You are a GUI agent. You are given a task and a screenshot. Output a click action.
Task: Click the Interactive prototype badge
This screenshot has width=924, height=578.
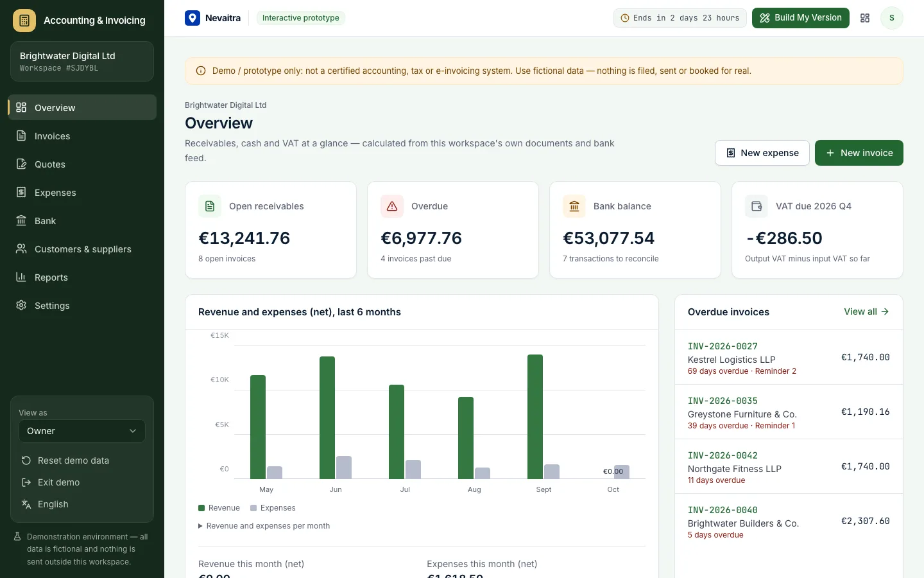tap(301, 18)
